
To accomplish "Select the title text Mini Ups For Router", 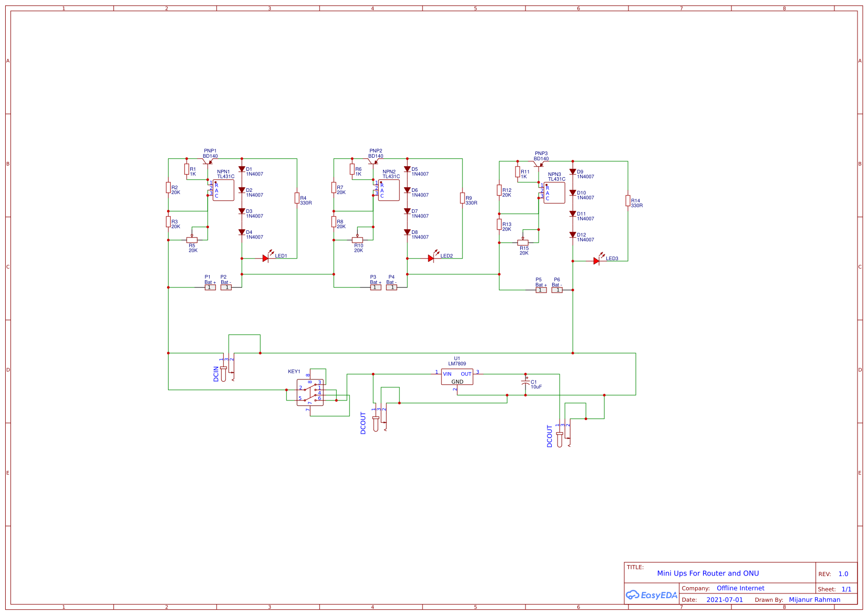I will click(707, 573).
